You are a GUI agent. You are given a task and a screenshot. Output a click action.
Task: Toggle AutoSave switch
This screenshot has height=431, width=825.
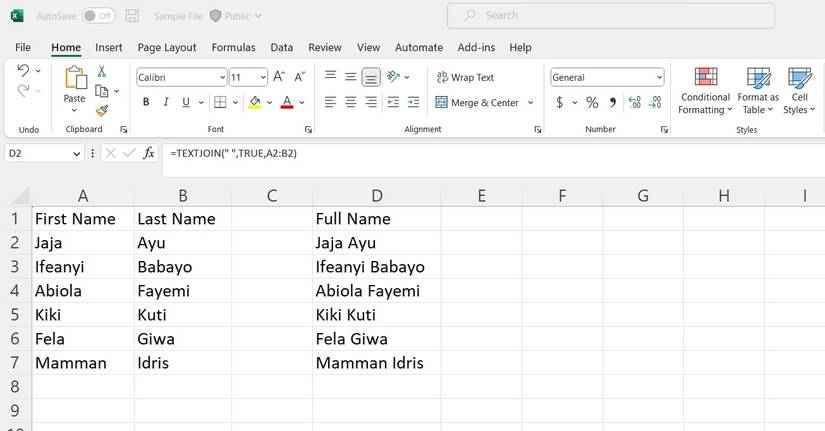coord(98,16)
